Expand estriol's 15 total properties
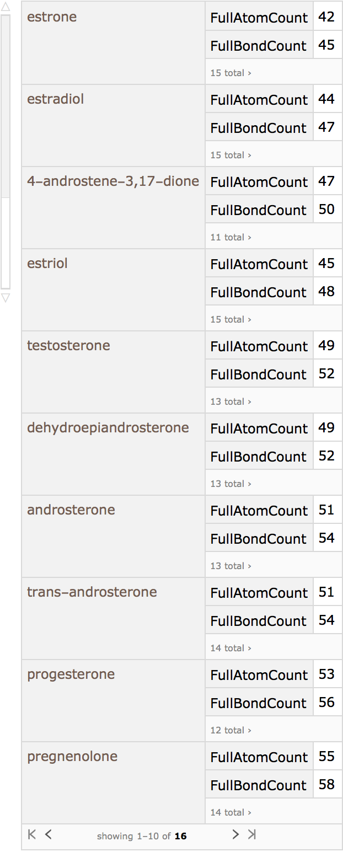Screen dimensions: 343x868 click(231, 319)
